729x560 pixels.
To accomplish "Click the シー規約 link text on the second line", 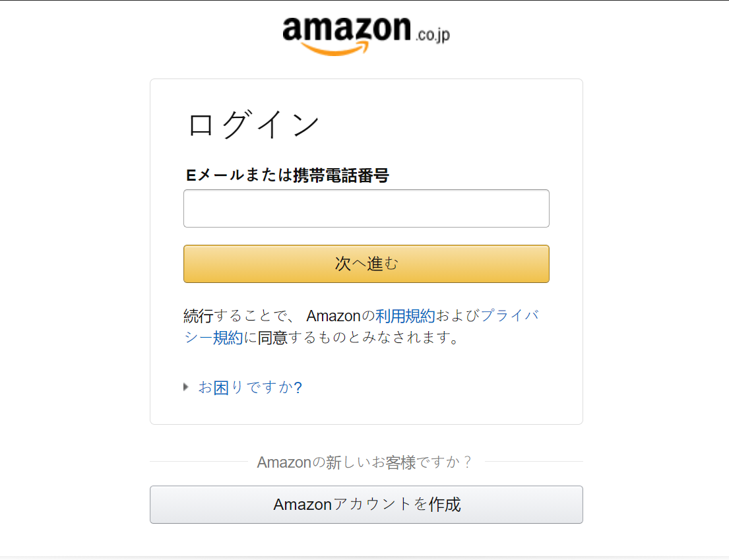I will (213, 338).
